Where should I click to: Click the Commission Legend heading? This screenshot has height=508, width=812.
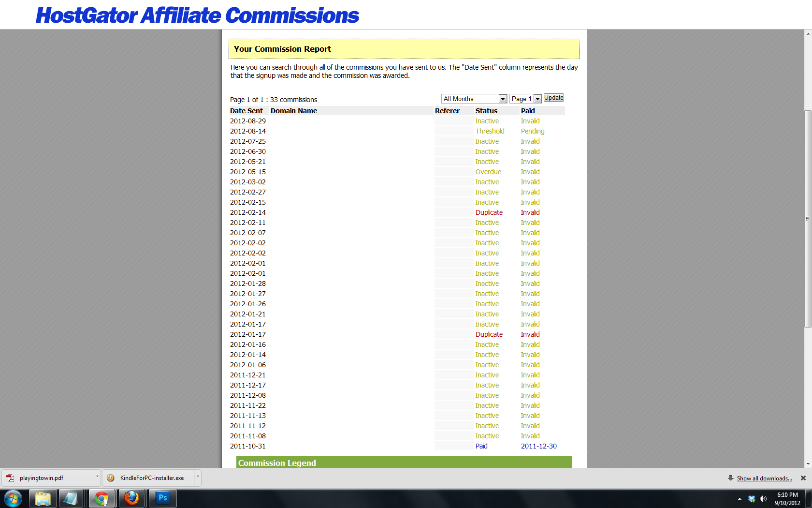(x=277, y=463)
